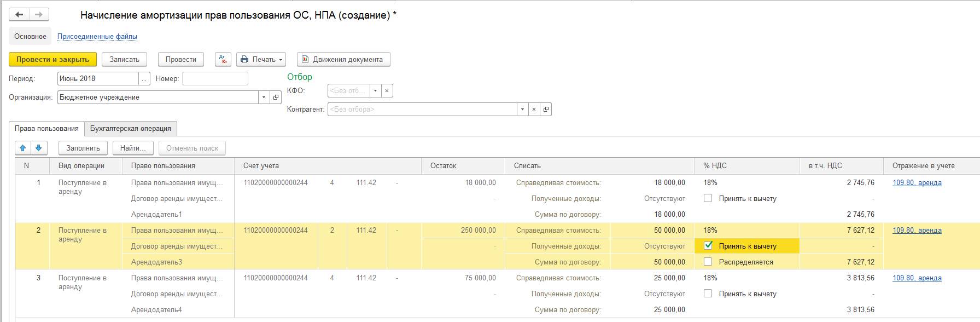Tick the 'Распределяется' checkbox
980x322 pixels.
point(708,262)
